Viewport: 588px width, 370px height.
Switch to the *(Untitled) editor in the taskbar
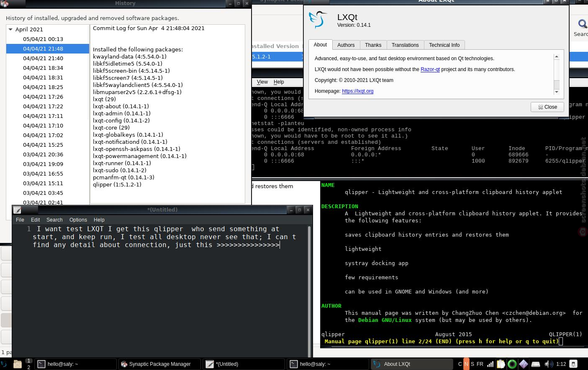click(x=244, y=364)
